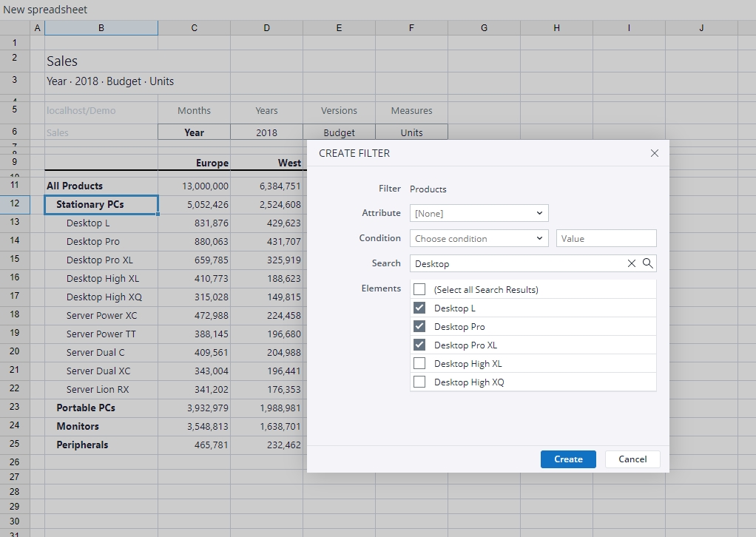Click the West column heading cell
This screenshot has height=537, width=756.
(x=266, y=163)
